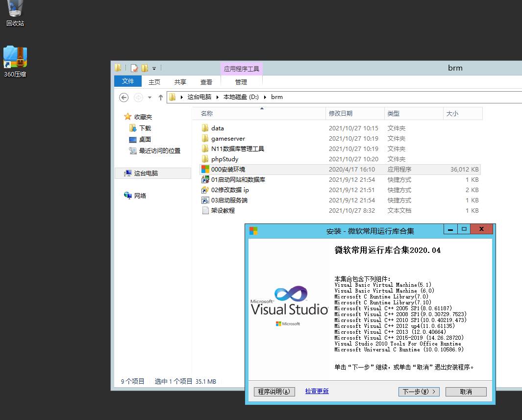Select 网络 in the navigation pane
The image size is (522, 420).
tap(140, 196)
